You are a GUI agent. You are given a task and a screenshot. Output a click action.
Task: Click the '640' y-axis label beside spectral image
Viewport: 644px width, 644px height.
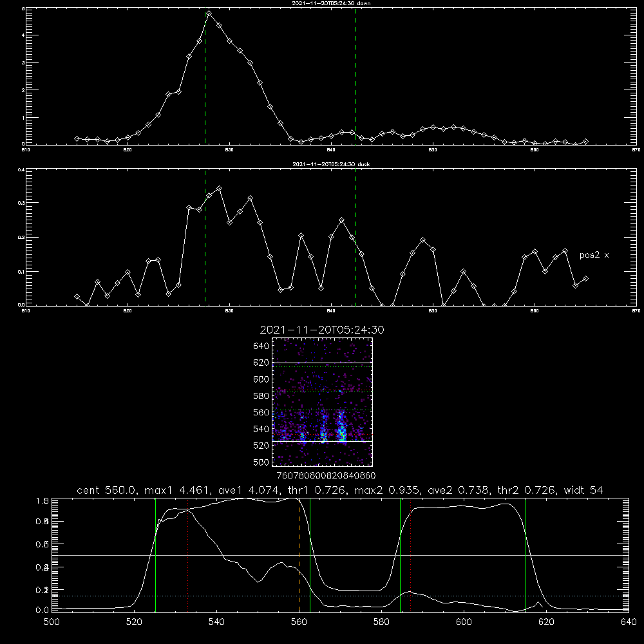pyautogui.click(x=261, y=346)
